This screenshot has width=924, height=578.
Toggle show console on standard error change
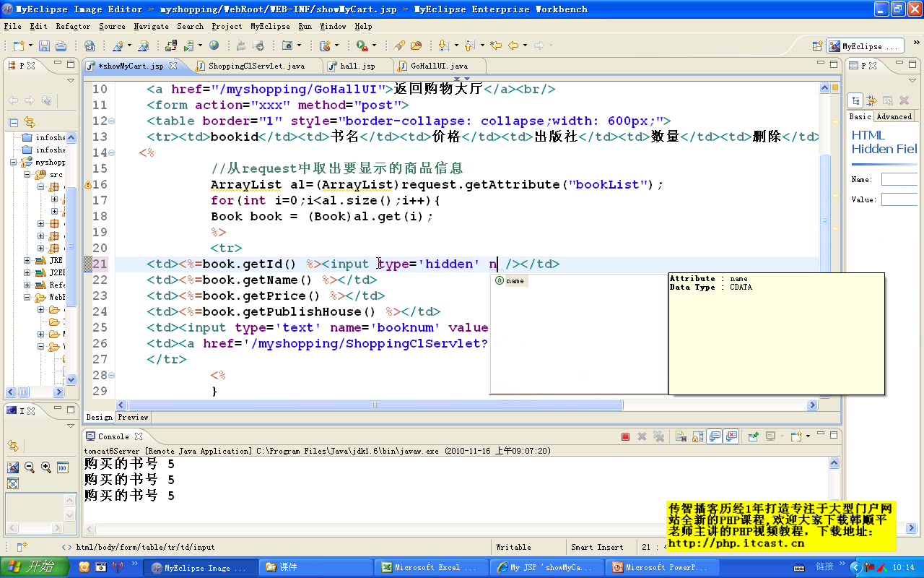click(732, 436)
